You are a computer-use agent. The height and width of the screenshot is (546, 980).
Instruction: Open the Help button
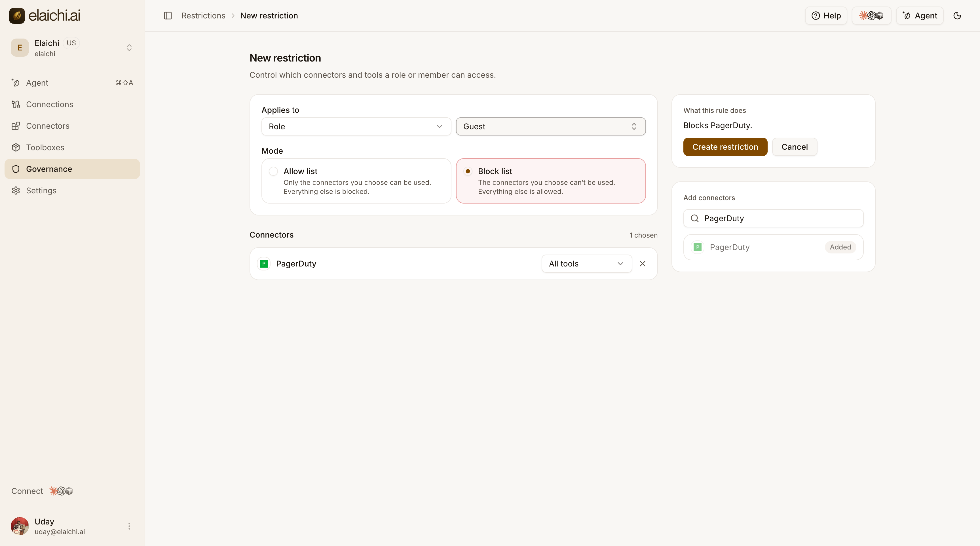click(x=826, y=16)
